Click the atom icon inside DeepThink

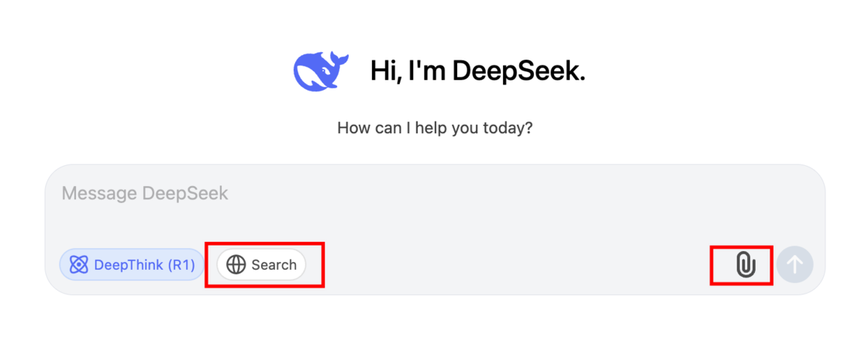(79, 264)
